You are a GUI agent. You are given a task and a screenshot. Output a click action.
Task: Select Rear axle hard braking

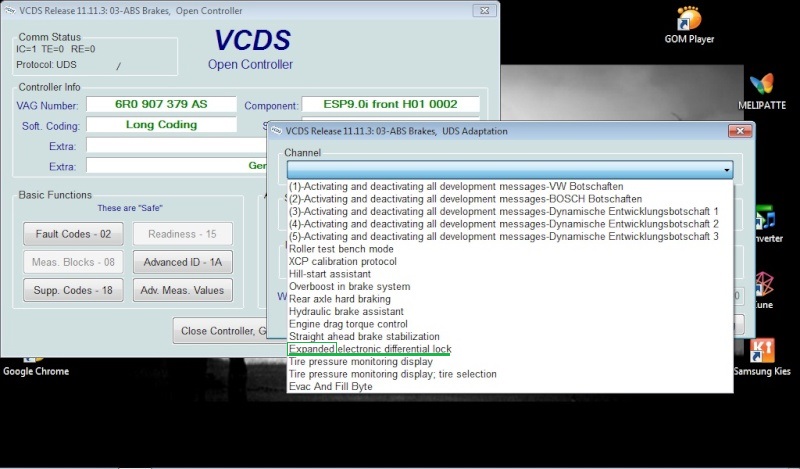(510, 299)
